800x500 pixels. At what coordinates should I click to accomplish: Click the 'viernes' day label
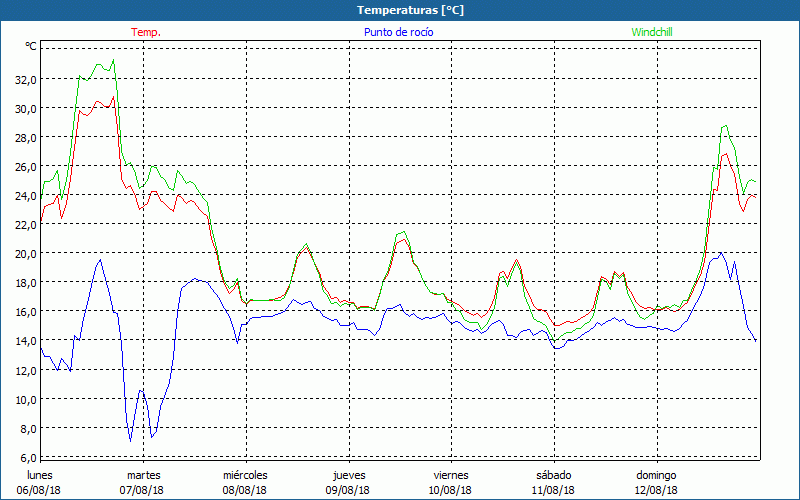(451, 475)
